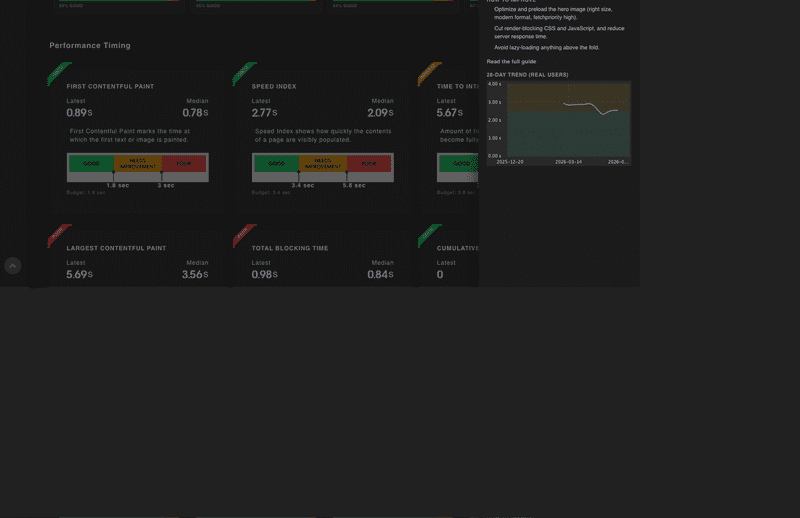Click the 2.09s median Speed Index value
This screenshot has width=800, height=518.
coord(381,113)
